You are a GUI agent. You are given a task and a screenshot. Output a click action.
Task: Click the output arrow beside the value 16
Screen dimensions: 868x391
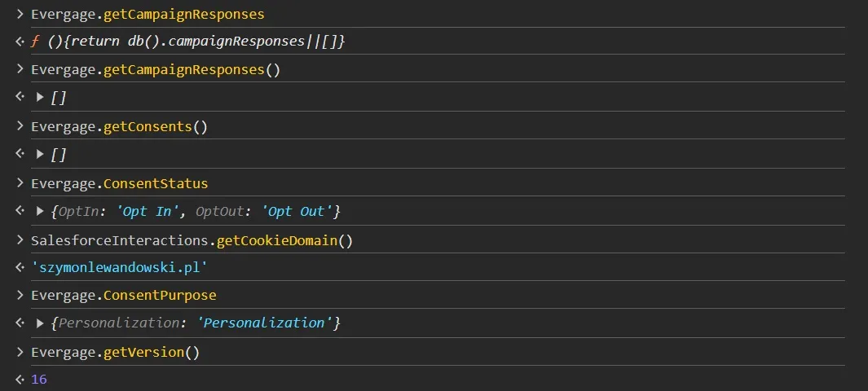(20, 380)
